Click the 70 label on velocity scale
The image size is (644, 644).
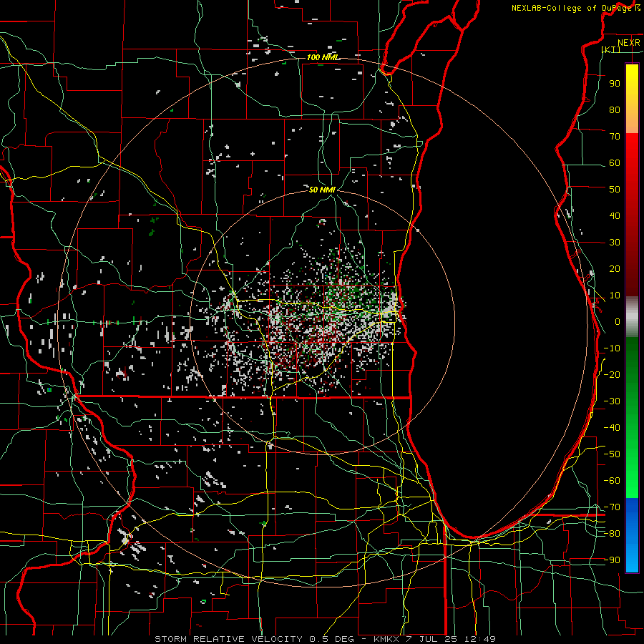615,137
